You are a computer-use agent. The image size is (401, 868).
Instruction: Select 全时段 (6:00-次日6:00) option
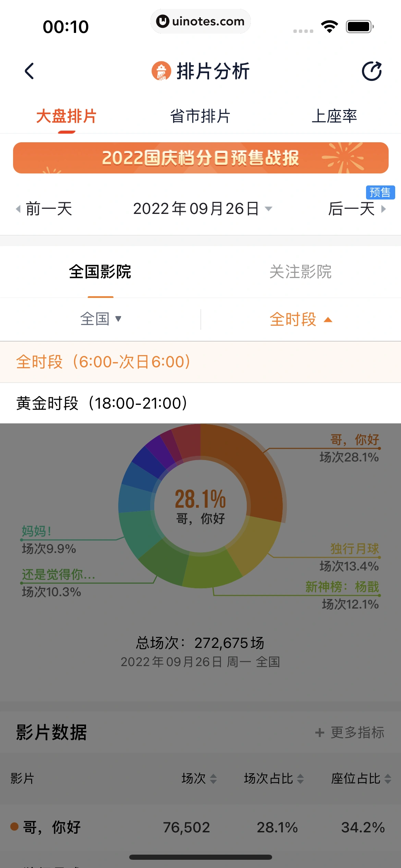pos(103,362)
